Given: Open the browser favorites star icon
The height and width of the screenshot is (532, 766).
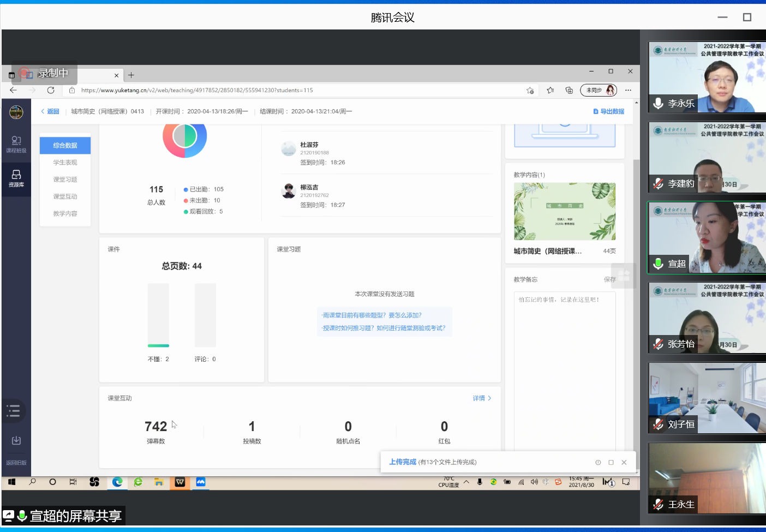Looking at the screenshot, I should 550,90.
